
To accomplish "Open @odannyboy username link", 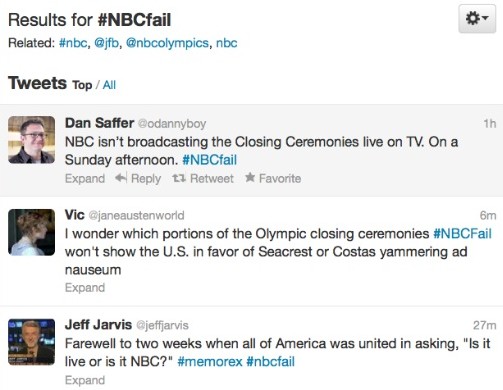I will [x=172, y=124].
